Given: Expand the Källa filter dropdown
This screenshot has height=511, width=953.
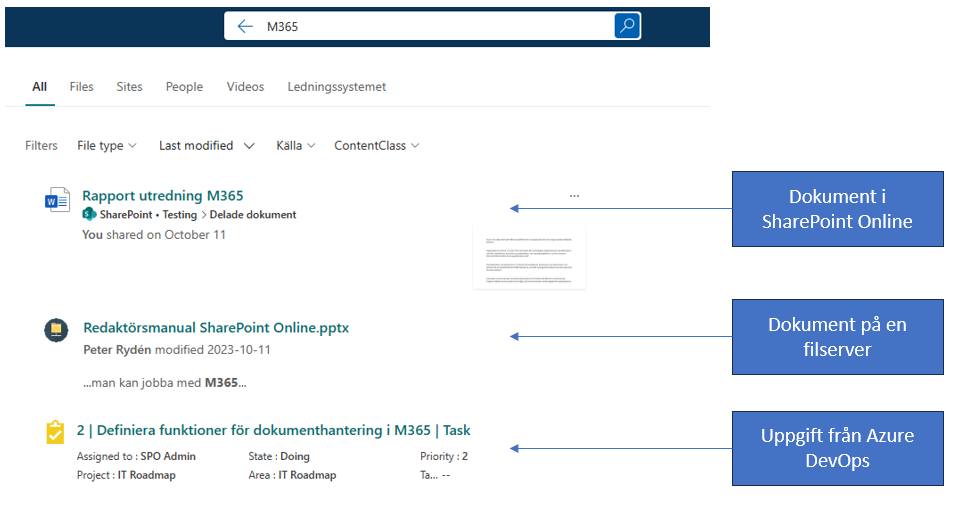Looking at the screenshot, I should click(295, 146).
